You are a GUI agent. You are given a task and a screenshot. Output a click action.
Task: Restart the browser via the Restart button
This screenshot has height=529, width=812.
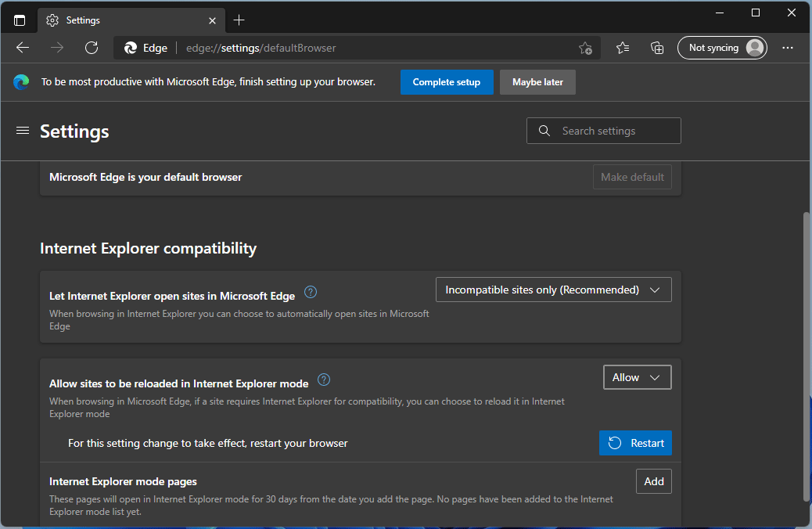coord(635,442)
